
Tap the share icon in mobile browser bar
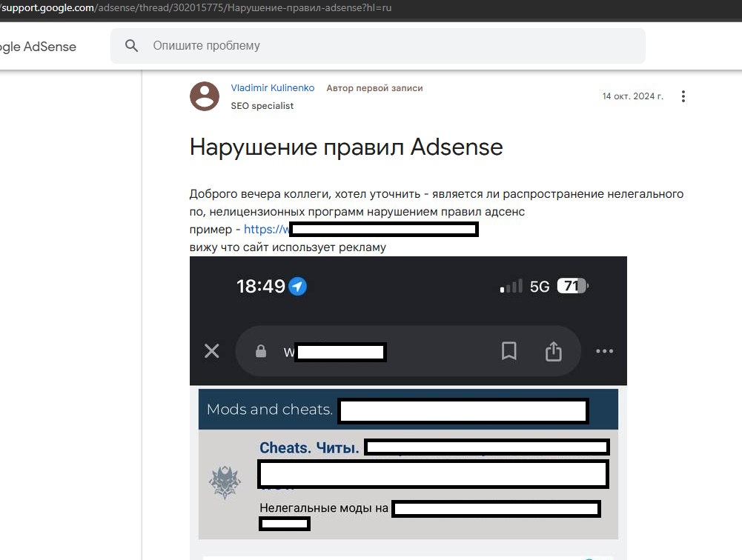point(554,351)
